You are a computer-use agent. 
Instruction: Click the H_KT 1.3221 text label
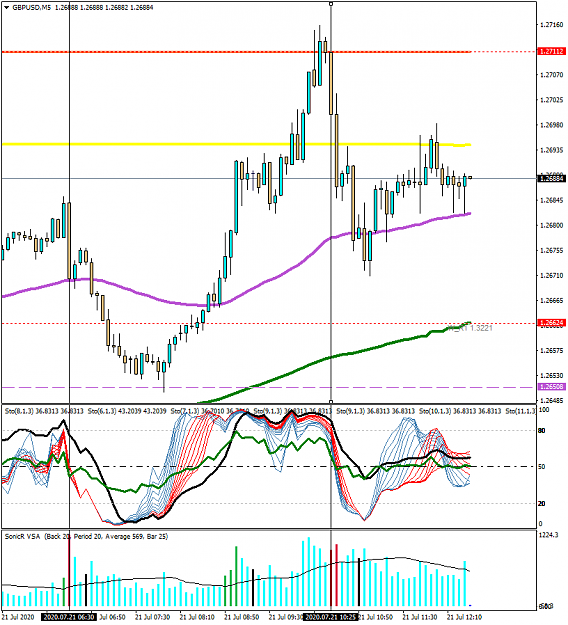[470, 328]
